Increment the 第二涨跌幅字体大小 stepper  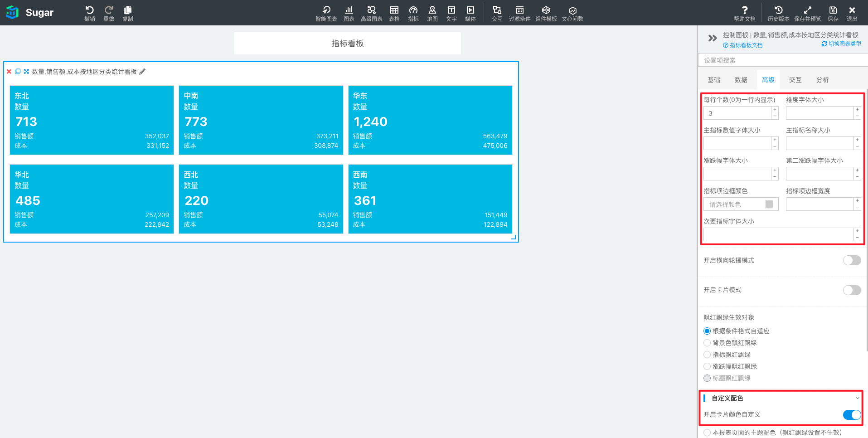[857, 170]
